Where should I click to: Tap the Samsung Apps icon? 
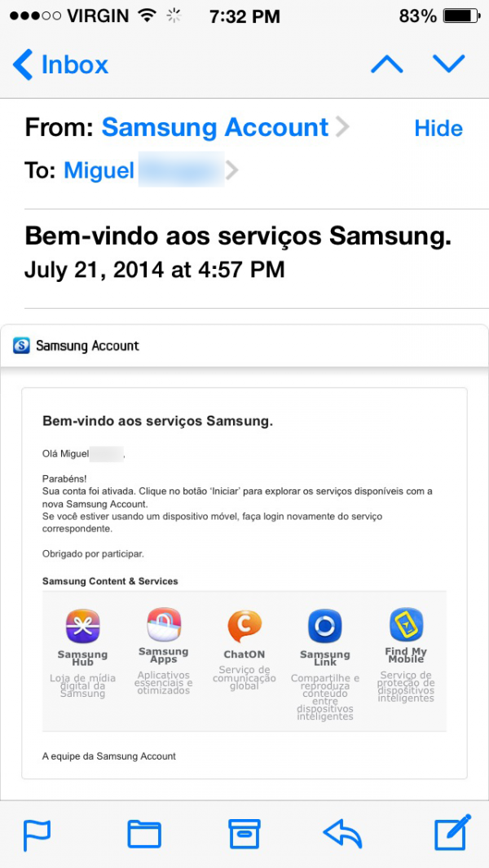(164, 625)
